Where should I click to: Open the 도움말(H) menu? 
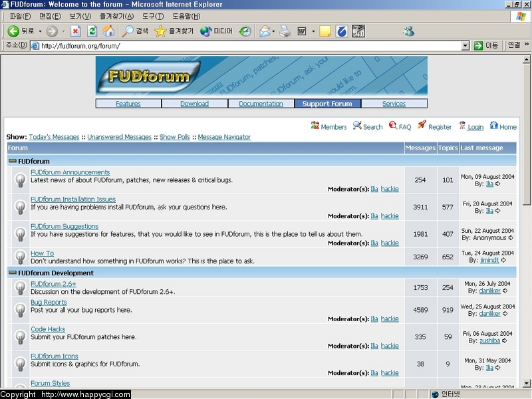(x=186, y=16)
